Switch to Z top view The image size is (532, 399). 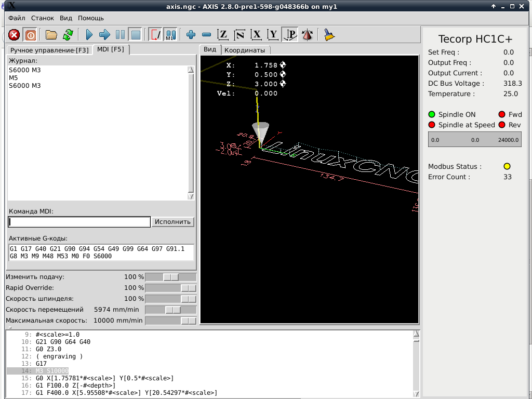(223, 35)
